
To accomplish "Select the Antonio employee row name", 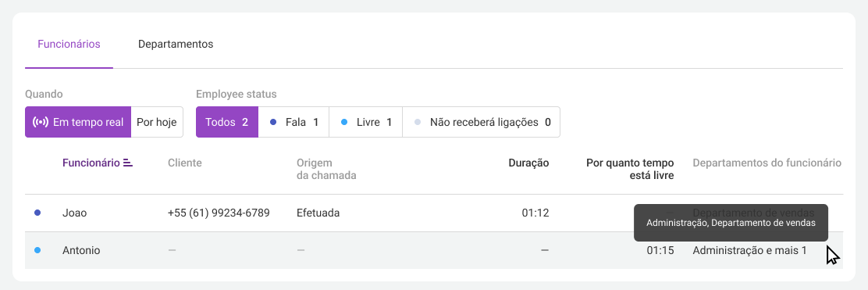I will pyautogui.click(x=81, y=250).
